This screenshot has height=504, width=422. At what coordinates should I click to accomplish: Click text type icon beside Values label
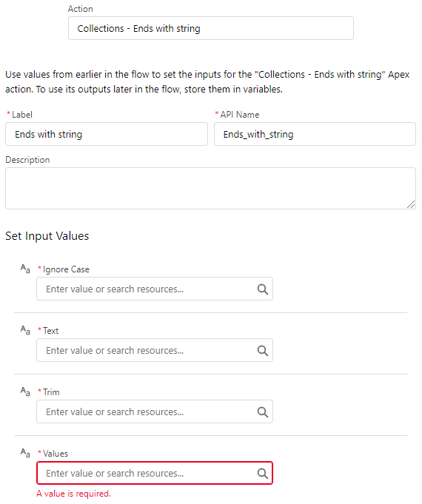(x=25, y=453)
